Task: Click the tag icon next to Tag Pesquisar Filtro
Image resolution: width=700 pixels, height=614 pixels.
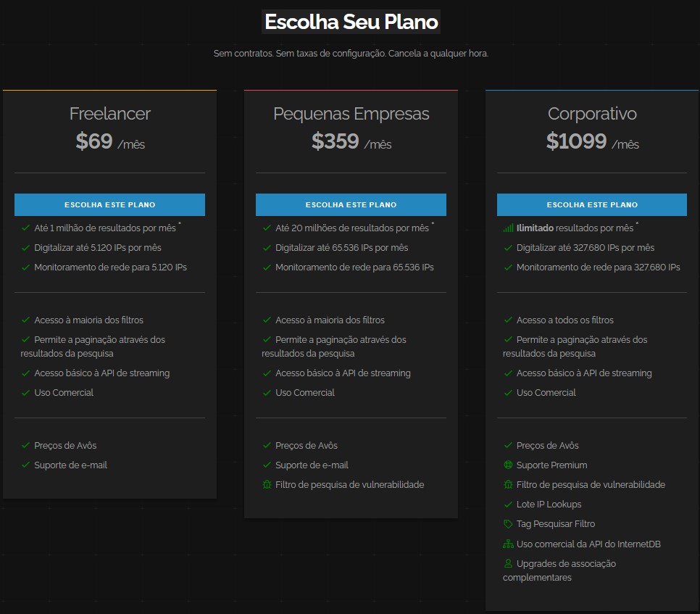Action: 508,524
